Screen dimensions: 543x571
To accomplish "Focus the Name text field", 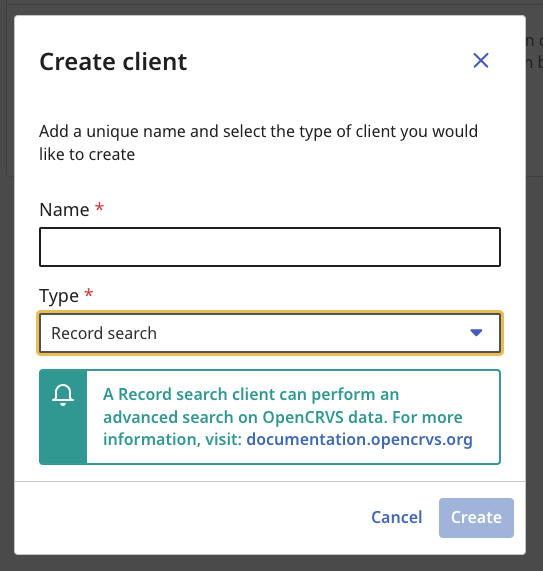I will 270,247.
